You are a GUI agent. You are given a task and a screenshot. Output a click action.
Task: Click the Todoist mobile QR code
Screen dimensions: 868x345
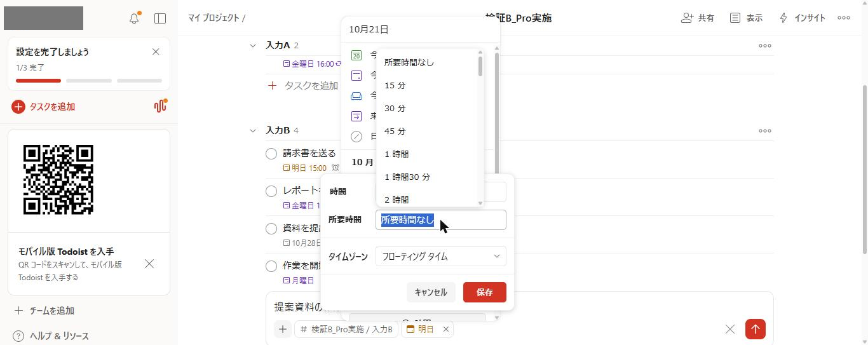(x=58, y=180)
